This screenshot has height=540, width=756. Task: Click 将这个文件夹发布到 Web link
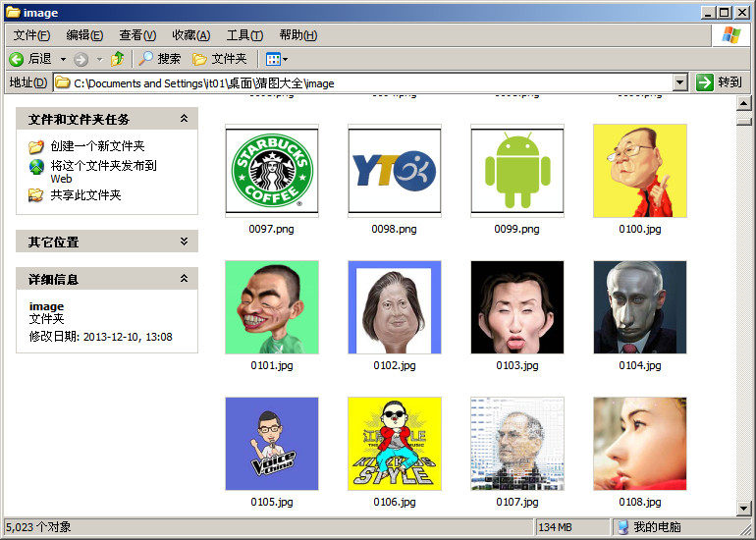click(x=104, y=172)
